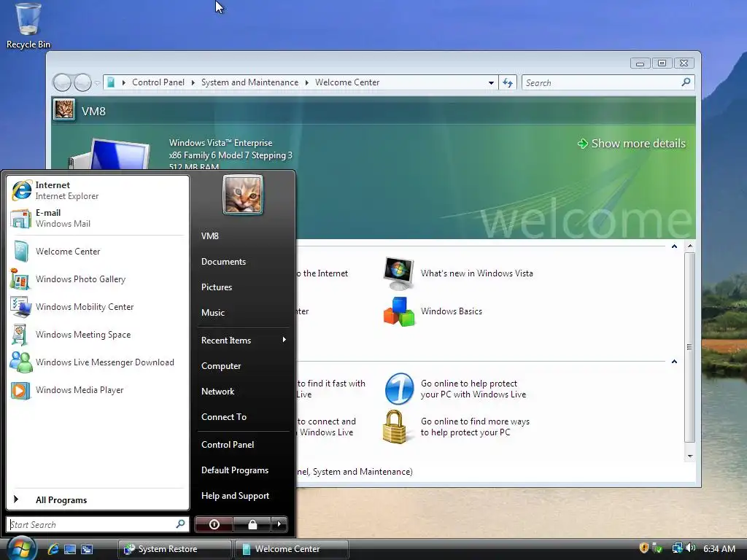Open Welcome Center from Start menu list
The height and width of the screenshot is (560, 747).
pos(97,252)
